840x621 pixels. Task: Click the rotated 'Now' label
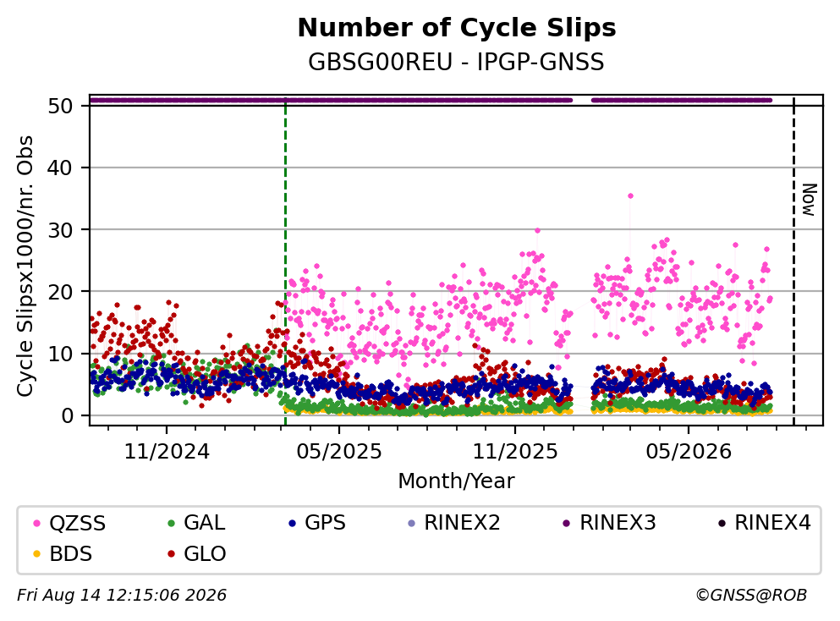pyautogui.click(x=809, y=200)
